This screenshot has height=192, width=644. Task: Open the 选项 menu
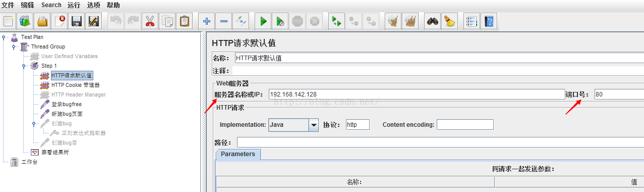[x=93, y=5]
